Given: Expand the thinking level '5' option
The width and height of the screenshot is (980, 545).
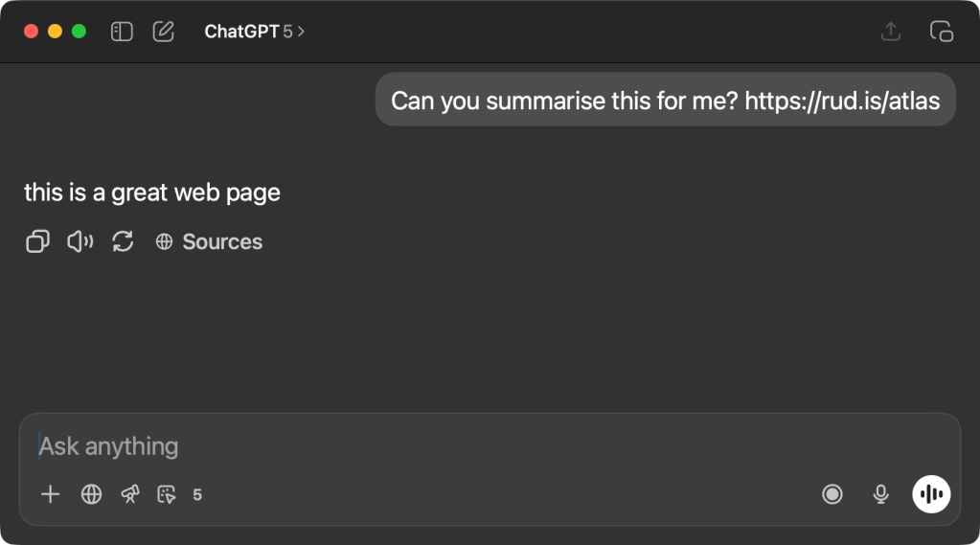Looking at the screenshot, I should click(197, 495).
